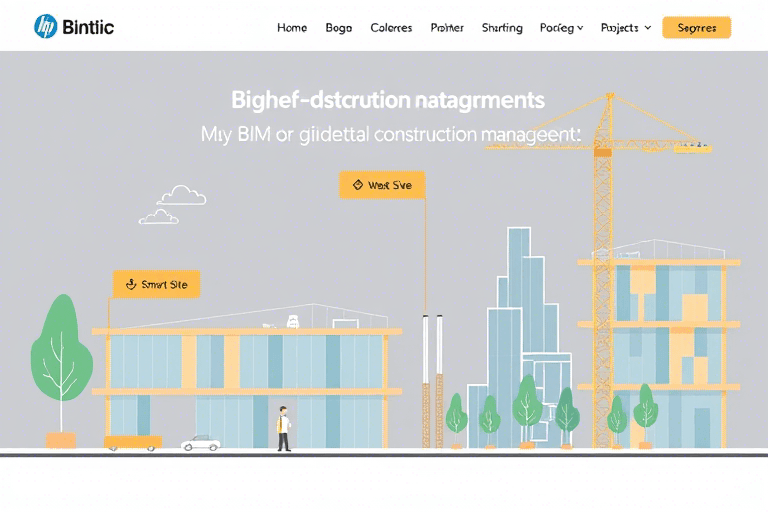Viewport: 768px width, 512px height.
Task: Expand the Projects menu chevron
Action: [x=647, y=28]
